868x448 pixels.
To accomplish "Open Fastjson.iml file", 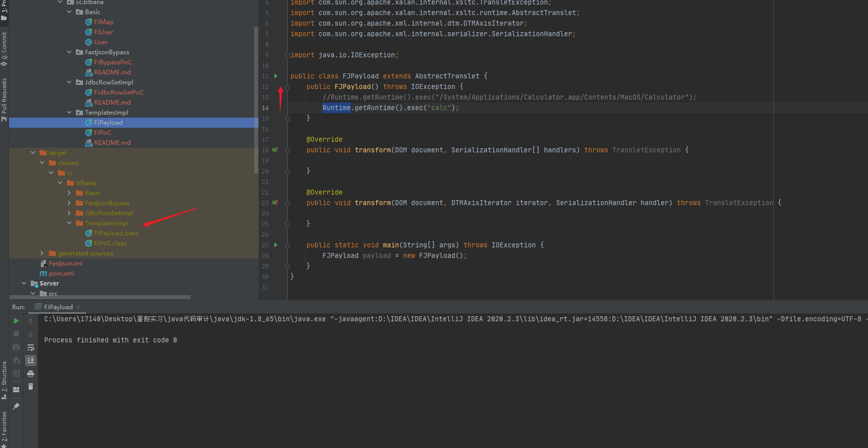I will point(65,263).
